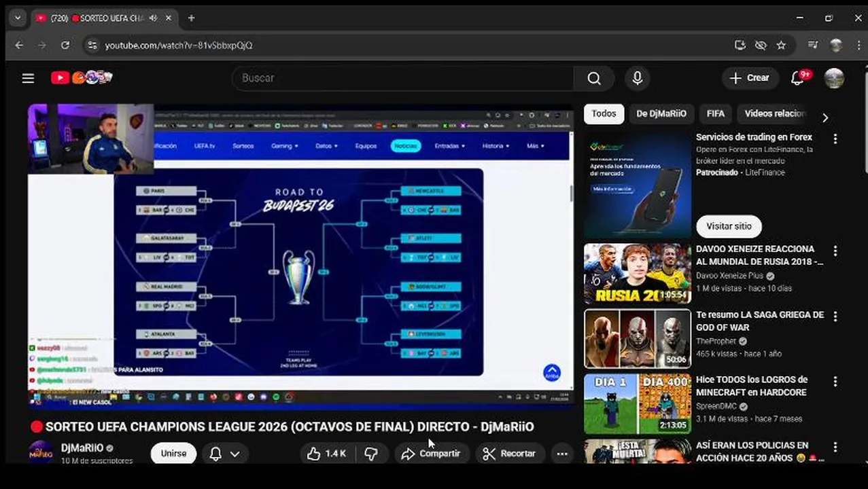The width and height of the screenshot is (868, 489).
Task: Open the notifications bell with the 9+ badge
Action: [799, 78]
